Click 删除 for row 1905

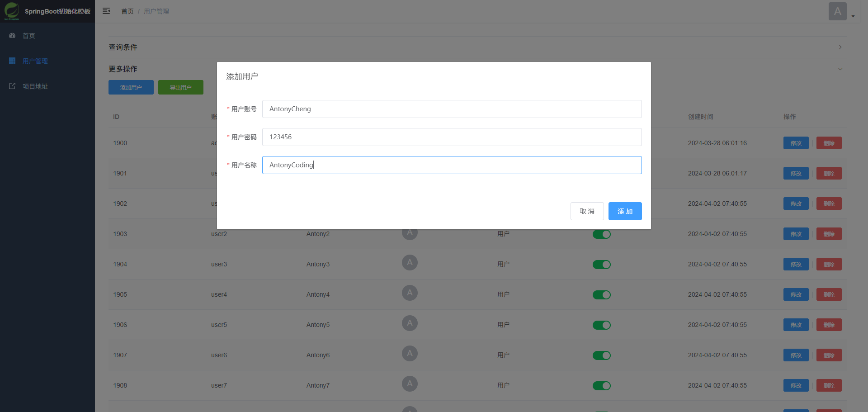click(829, 294)
